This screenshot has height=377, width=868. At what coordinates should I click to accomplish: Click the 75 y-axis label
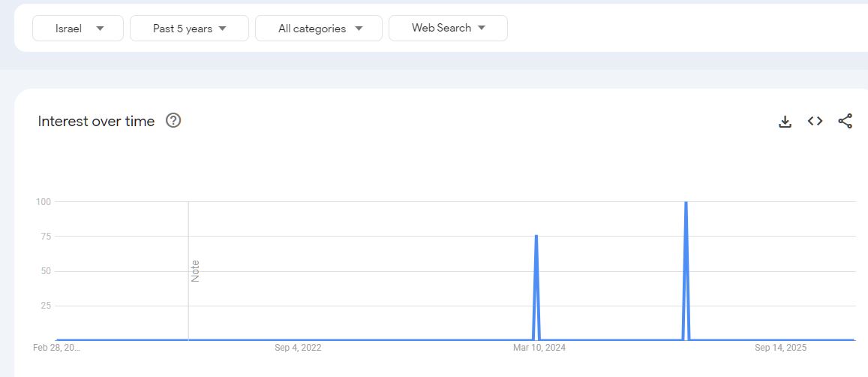47,237
